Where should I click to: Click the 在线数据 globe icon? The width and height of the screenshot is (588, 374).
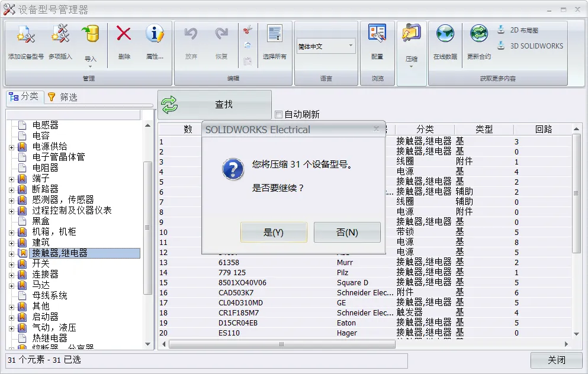click(x=445, y=34)
